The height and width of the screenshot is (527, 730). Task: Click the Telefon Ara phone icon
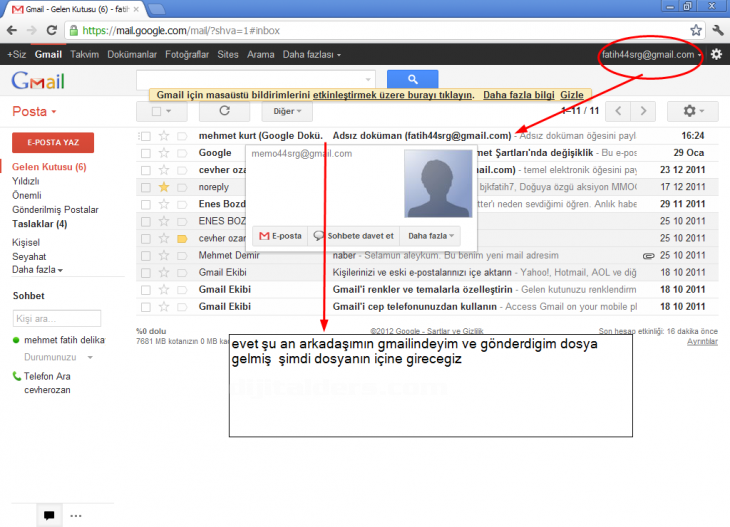point(17,376)
